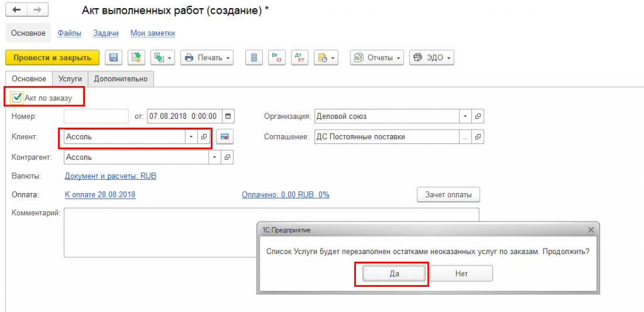Open calendar picker next to date field

pos(228,116)
